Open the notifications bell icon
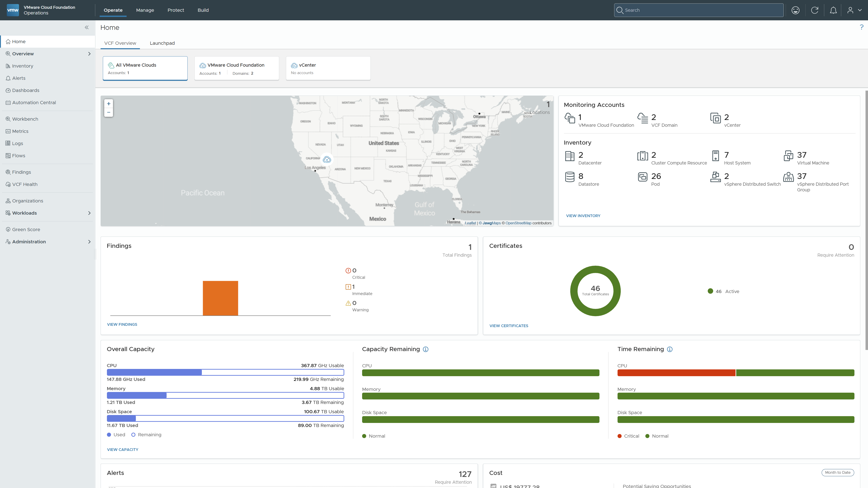This screenshot has width=868, height=488. [x=833, y=10]
